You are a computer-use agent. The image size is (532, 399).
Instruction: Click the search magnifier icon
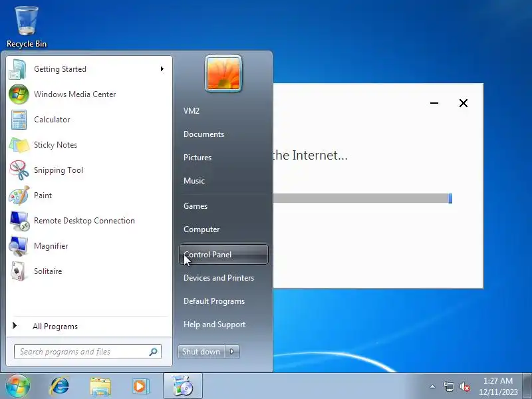click(154, 352)
